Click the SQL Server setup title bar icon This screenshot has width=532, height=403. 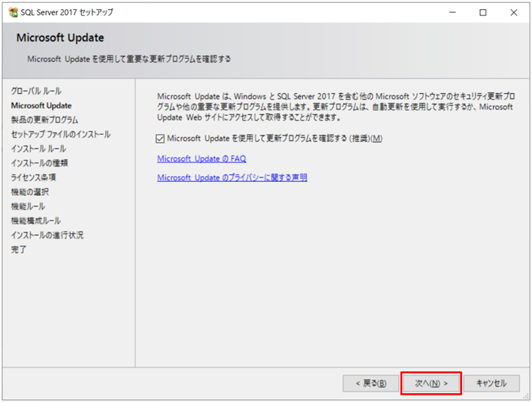click(x=14, y=13)
